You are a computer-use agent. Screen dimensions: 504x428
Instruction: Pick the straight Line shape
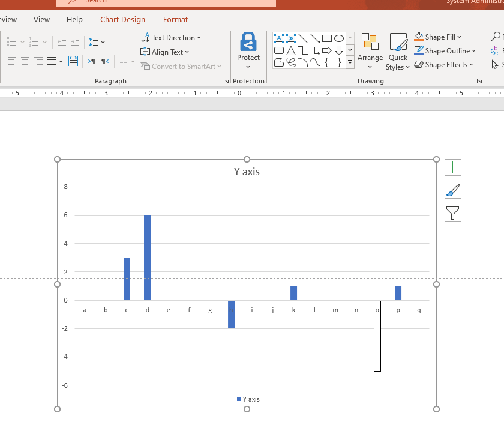(x=303, y=38)
